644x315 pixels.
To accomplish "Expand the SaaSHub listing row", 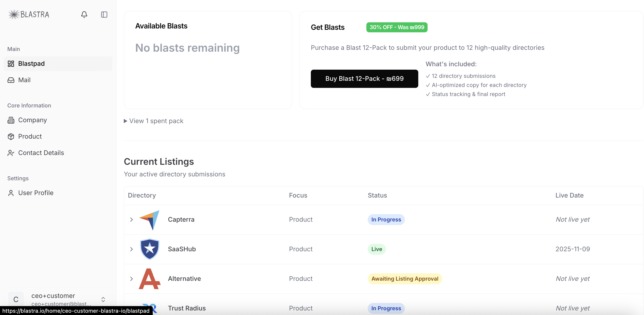I will pos(132,249).
